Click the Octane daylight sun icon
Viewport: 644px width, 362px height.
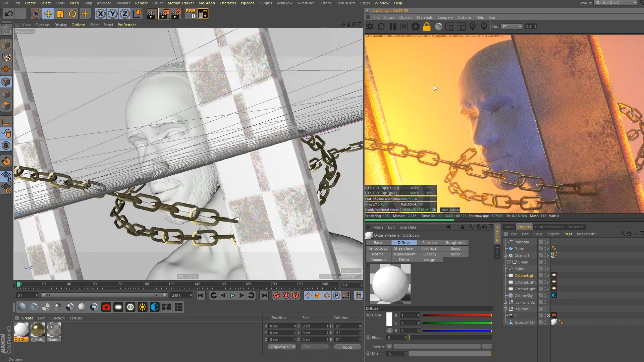coord(143,307)
